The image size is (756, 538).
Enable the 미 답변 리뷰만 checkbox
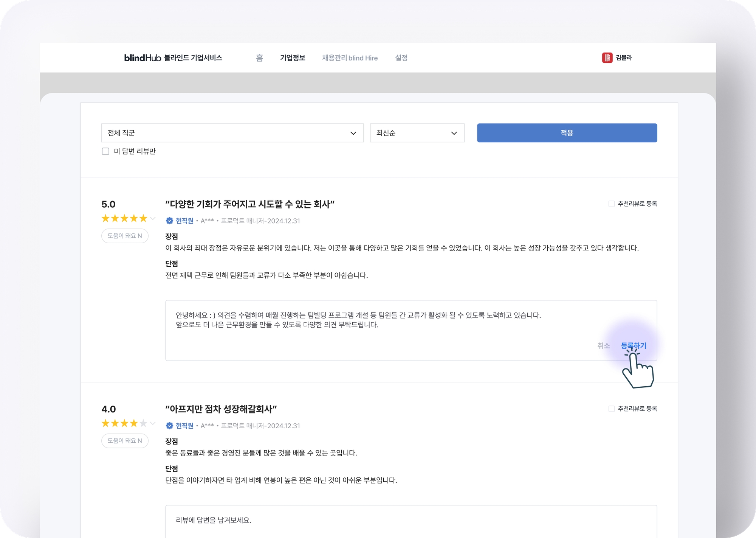[105, 151]
